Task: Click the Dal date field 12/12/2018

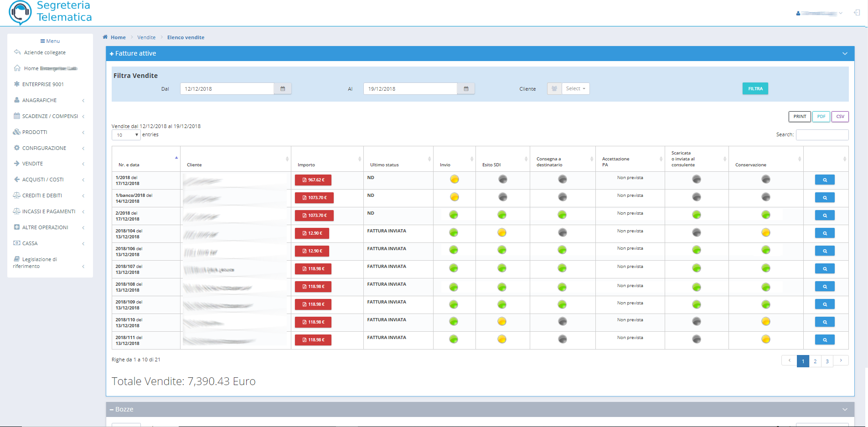Action: point(227,89)
